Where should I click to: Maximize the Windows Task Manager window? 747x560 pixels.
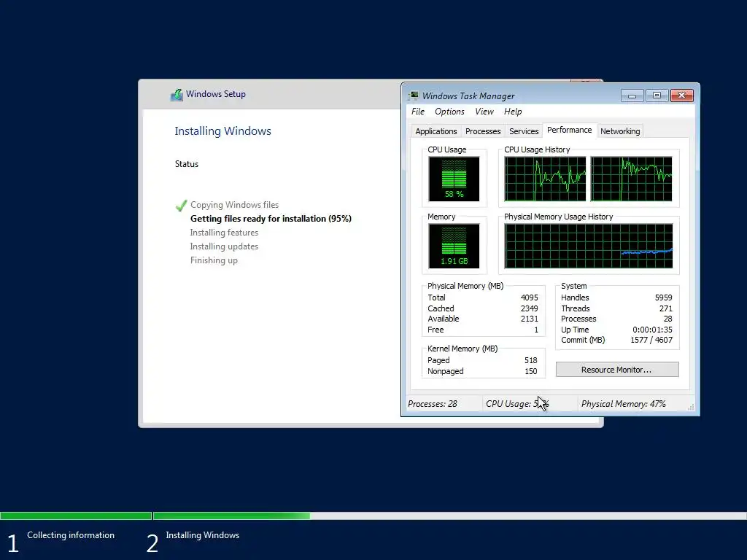pyautogui.click(x=657, y=96)
